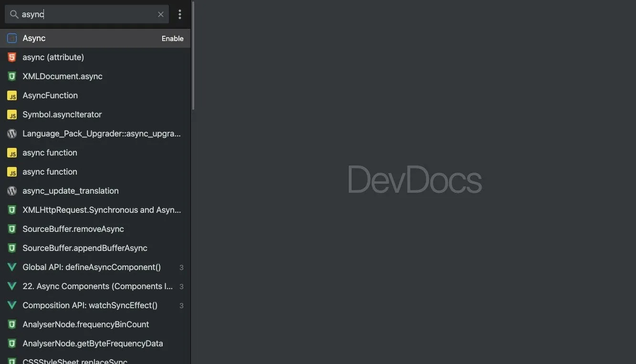Image resolution: width=636 pixels, height=364 pixels.
Task: Click Vue icon beside defineAsyncComponent()
Action: click(x=12, y=267)
